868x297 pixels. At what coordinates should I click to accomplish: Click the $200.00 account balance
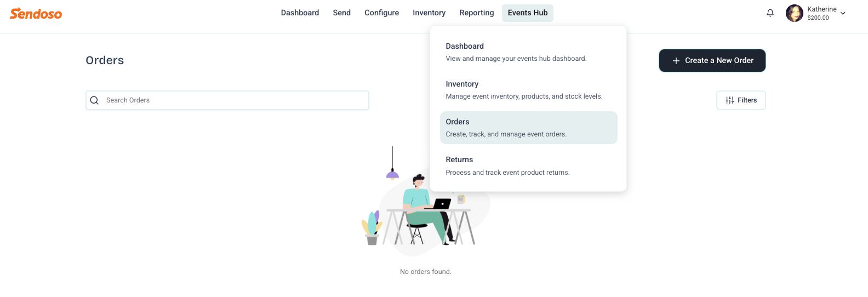818,18
